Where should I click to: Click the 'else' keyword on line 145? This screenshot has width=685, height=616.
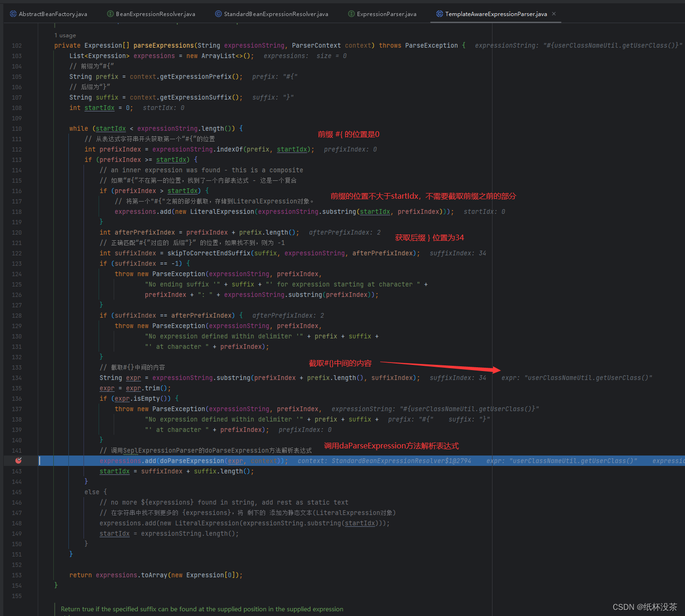coord(92,492)
